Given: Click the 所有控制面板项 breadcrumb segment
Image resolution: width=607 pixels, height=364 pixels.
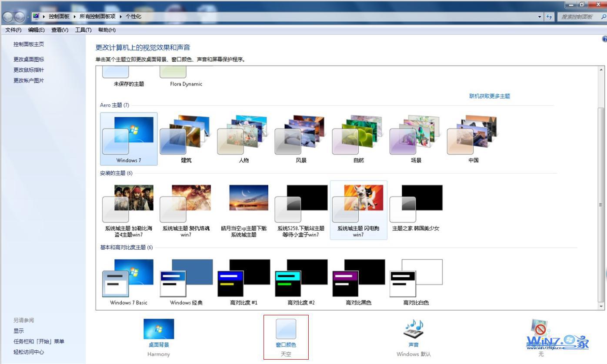Looking at the screenshot, I should point(97,17).
